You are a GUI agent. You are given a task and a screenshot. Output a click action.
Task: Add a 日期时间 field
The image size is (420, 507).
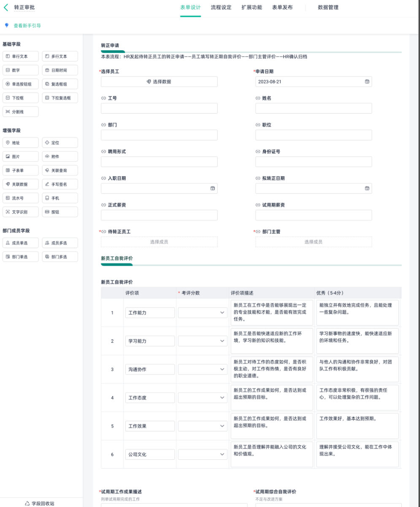(x=60, y=70)
